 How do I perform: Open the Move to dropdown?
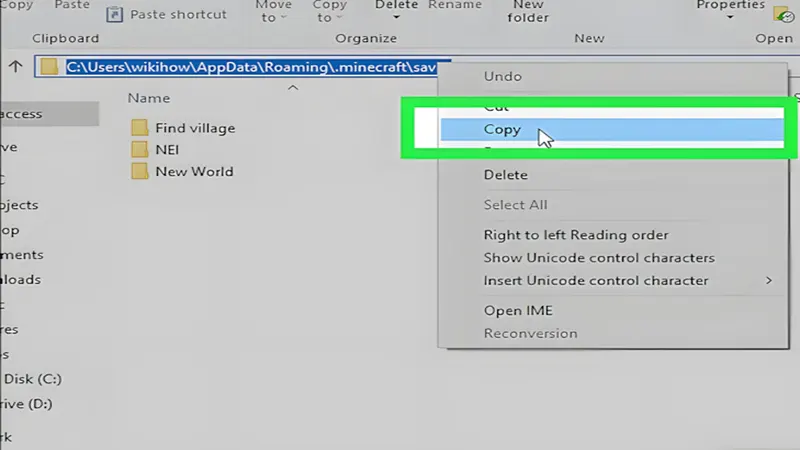pyautogui.click(x=273, y=12)
